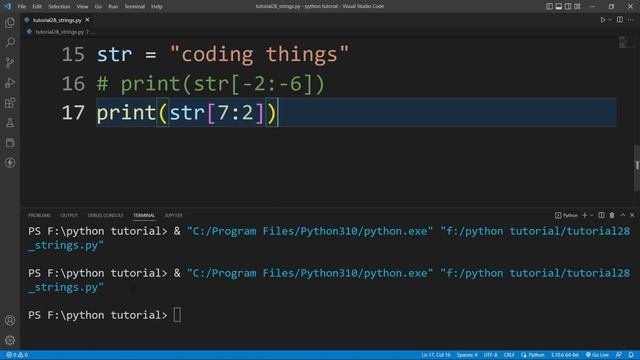Split the terminal pane
The image size is (640, 360).
pos(601,215)
